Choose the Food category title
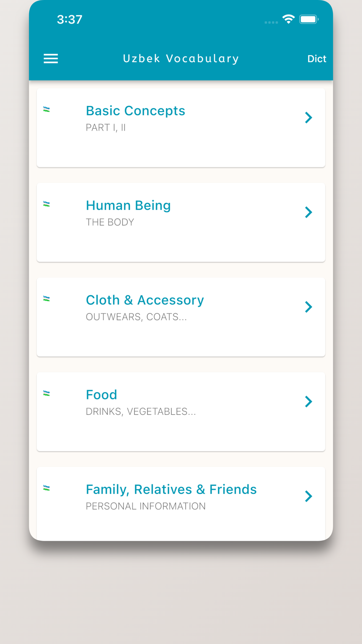This screenshot has height=644, width=362. tap(102, 395)
